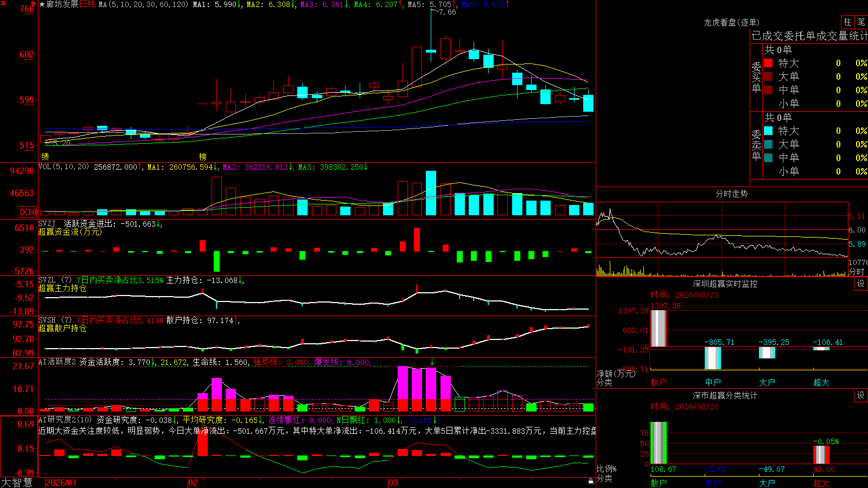Click the teal 中单 sell-order swatch
Viewport: 868px width, 488px height.
pyautogui.click(x=768, y=158)
